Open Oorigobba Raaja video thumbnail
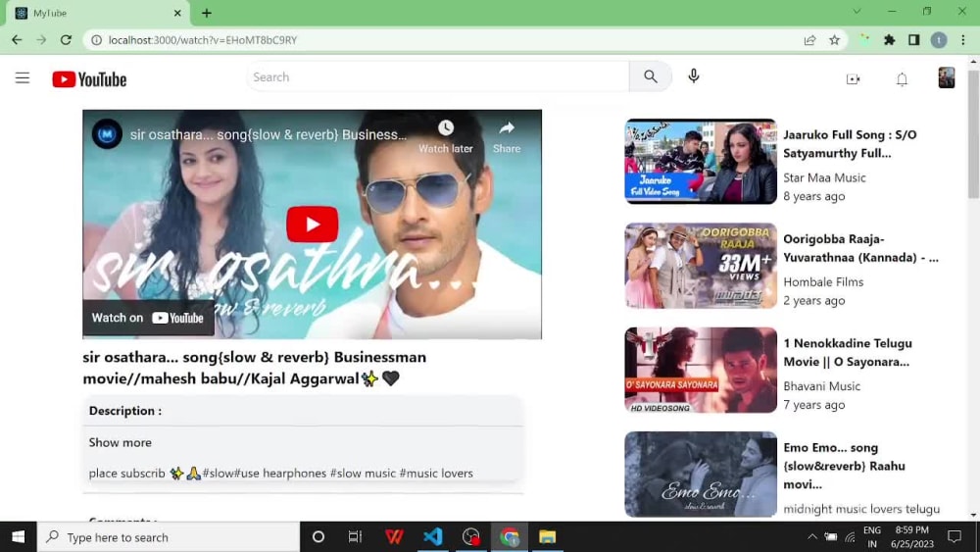Viewport: 980px width, 552px height. point(701,266)
